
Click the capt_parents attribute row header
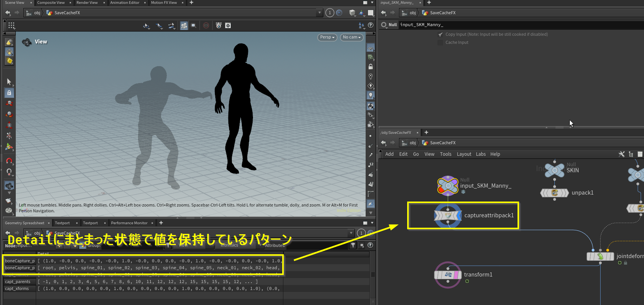[18, 282]
